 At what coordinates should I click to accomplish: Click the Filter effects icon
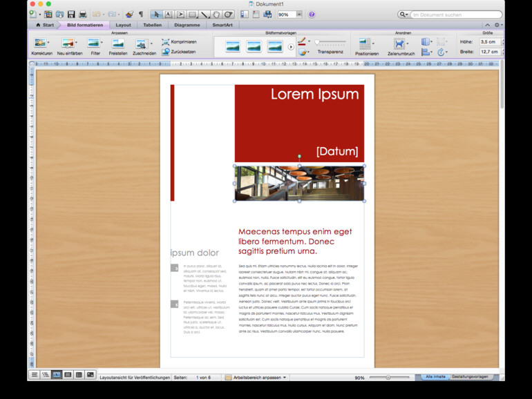coord(95,43)
